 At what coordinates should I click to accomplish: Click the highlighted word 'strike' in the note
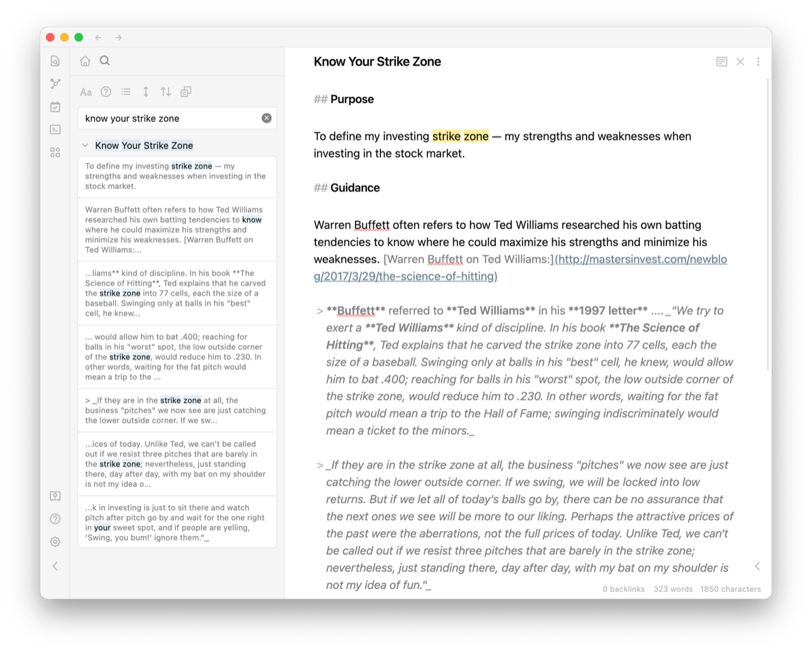click(x=447, y=136)
